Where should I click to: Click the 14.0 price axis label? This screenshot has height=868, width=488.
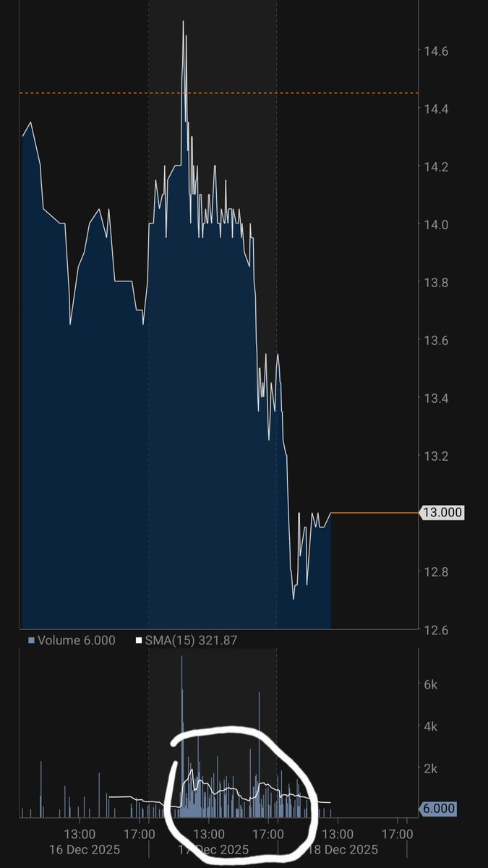click(x=437, y=225)
